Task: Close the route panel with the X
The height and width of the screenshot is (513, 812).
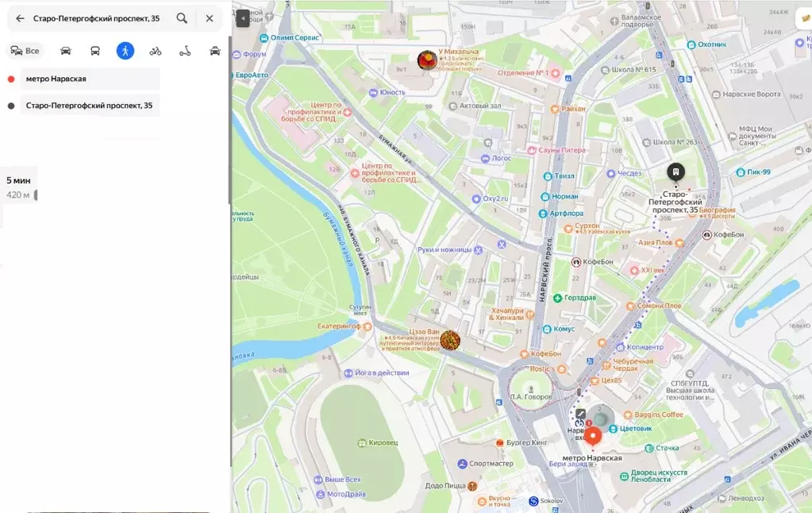Action: 209,17
